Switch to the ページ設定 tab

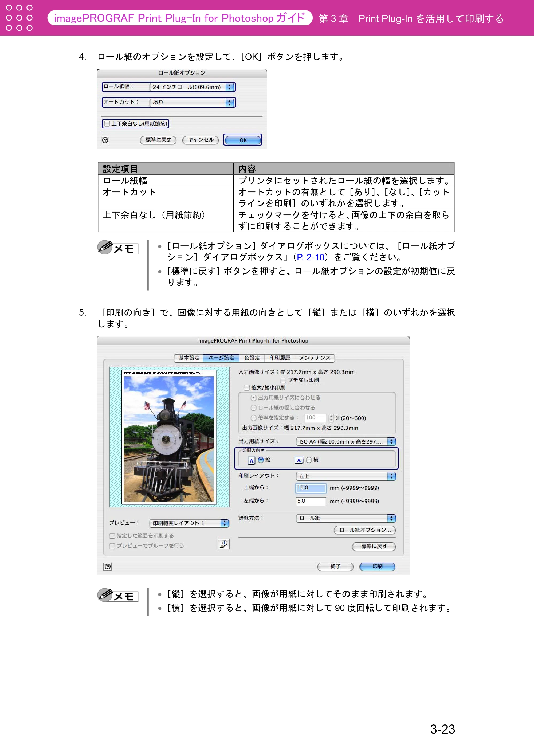point(221,358)
